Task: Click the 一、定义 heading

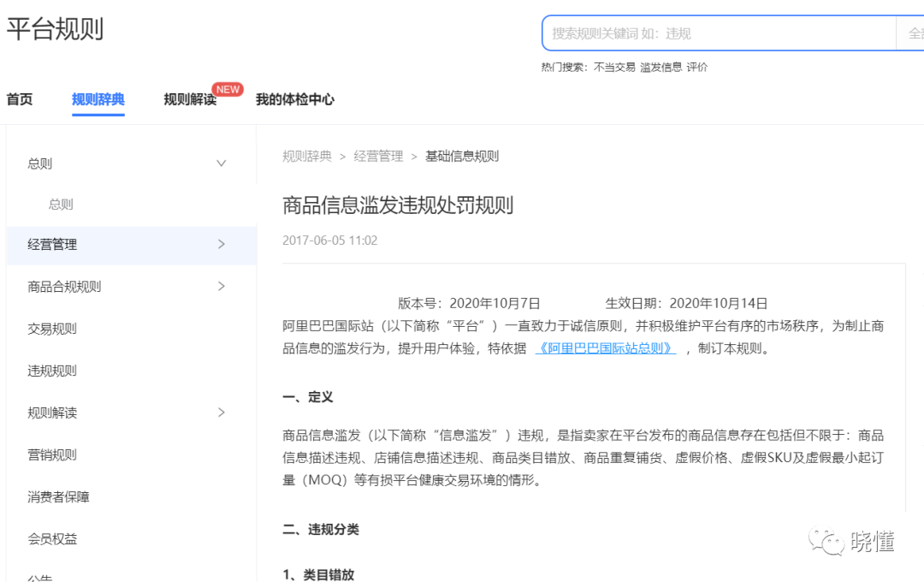Action: tap(308, 397)
